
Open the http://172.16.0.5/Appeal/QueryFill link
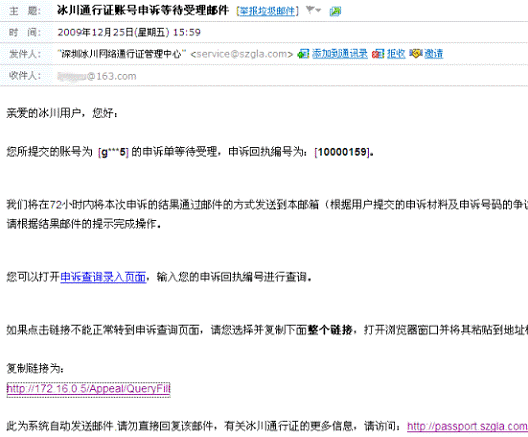89,389
